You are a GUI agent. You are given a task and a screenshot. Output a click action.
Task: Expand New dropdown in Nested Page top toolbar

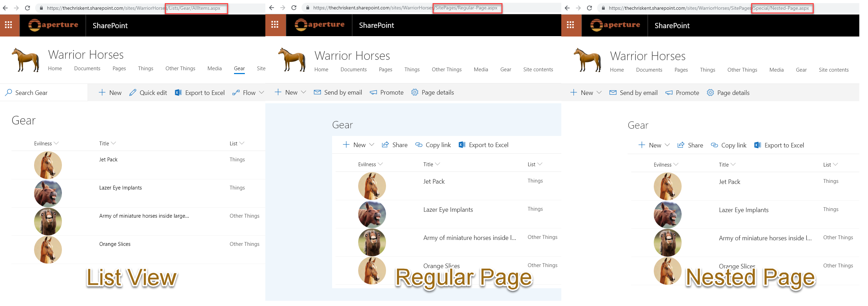pyautogui.click(x=599, y=92)
